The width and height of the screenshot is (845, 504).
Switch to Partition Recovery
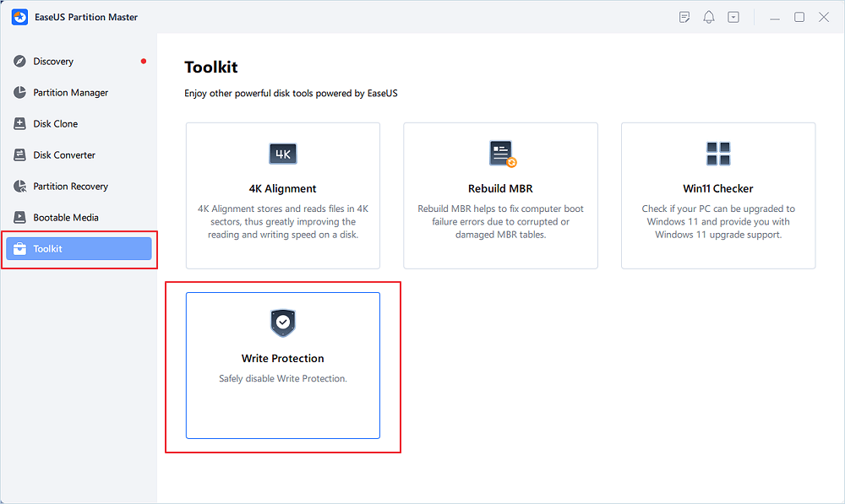click(70, 187)
